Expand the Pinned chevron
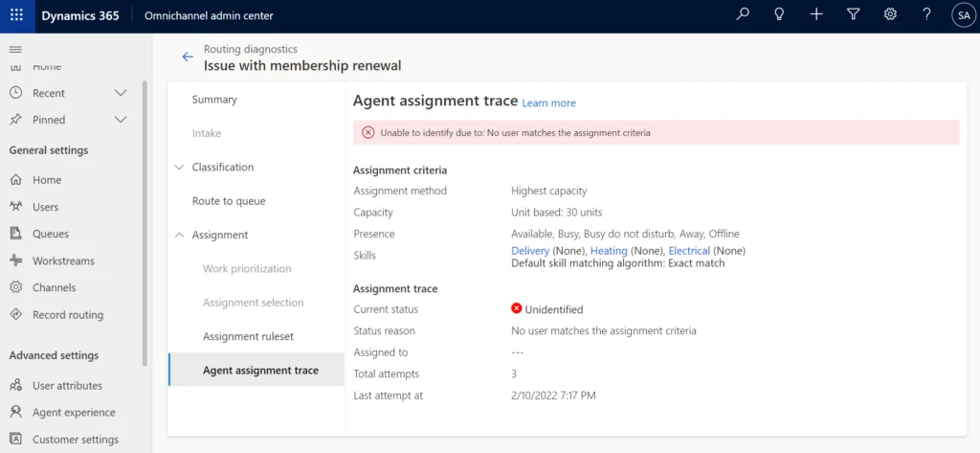This screenshot has height=453, width=980. point(122,120)
